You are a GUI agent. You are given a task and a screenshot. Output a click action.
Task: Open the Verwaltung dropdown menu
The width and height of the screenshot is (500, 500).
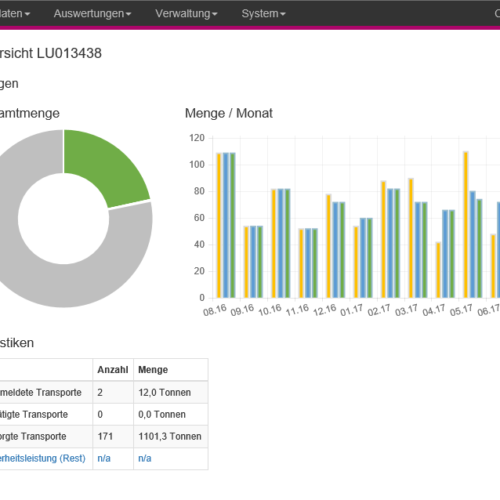(x=186, y=14)
